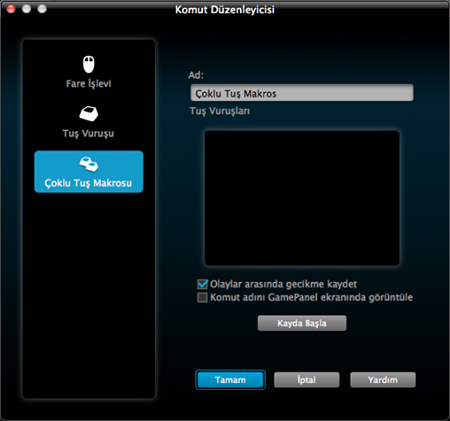Minimize the Komut Düzenleyicisi window
Screen dimensions: 450x421
tap(27, 9)
